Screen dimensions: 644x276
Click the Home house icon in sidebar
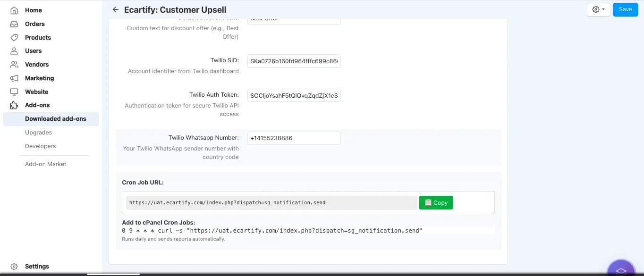click(14, 10)
